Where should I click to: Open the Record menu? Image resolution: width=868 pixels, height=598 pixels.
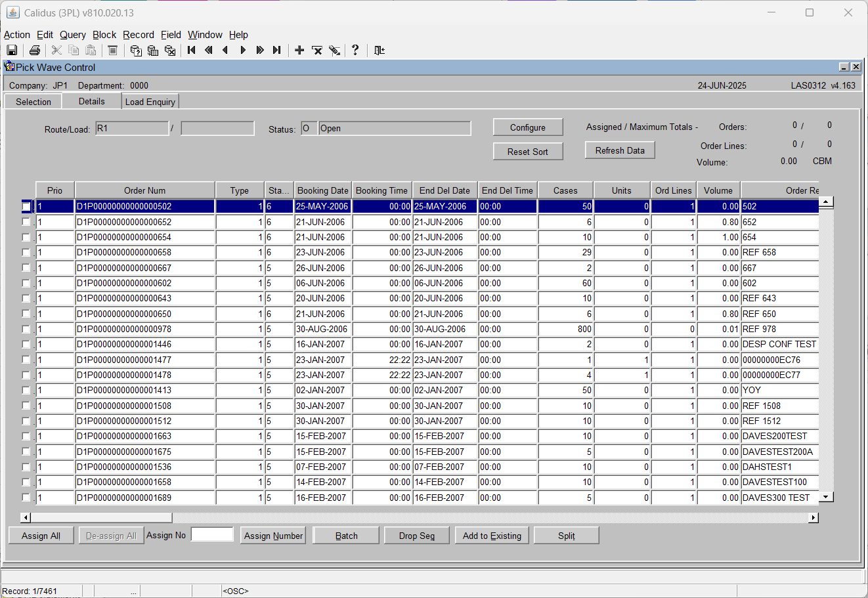(139, 35)
